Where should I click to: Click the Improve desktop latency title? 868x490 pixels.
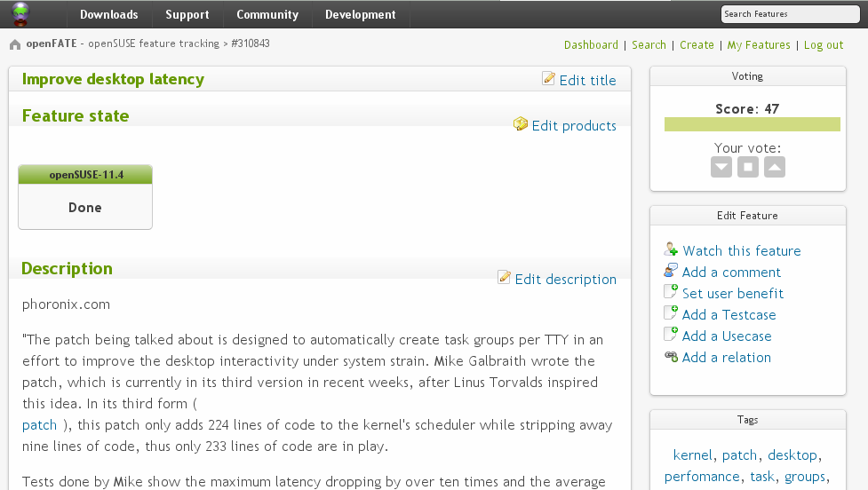point(113,80)
